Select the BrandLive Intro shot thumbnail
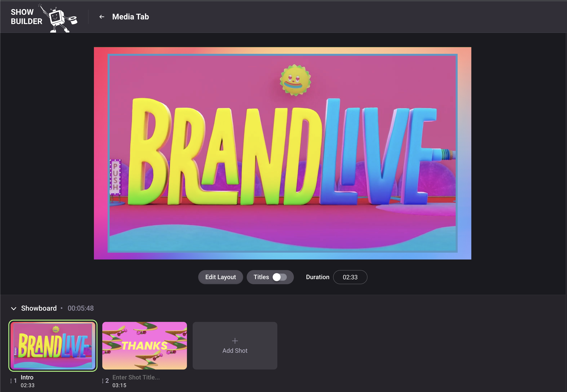 (53, 345)
